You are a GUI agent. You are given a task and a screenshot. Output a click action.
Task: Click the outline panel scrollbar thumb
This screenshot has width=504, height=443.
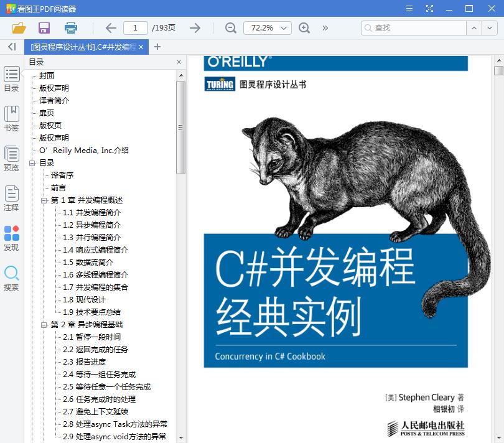click(181, 128)
